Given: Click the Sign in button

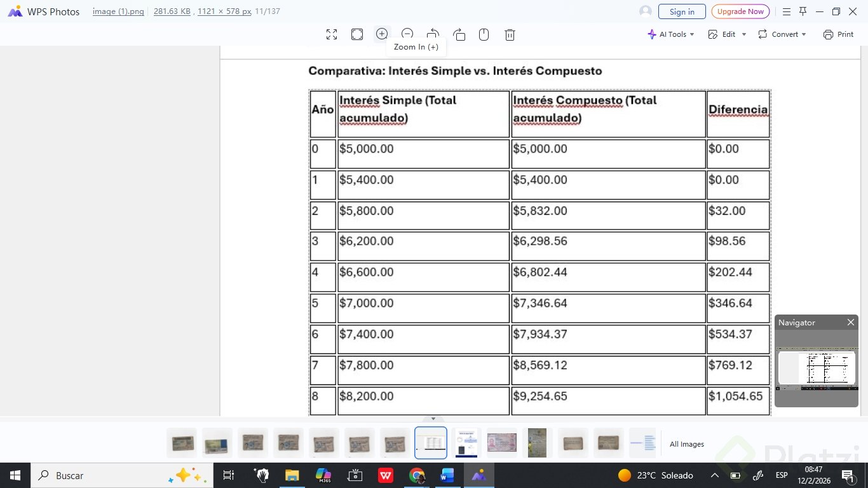Looking at the screenshot, I should (x=682, y=11).
